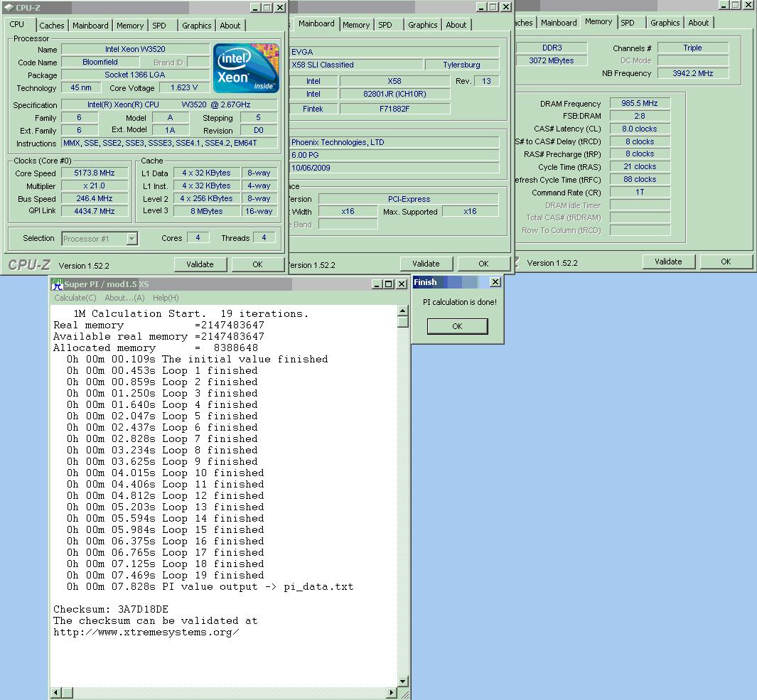Screen dimensions: 757x700
Task: Open About tab in Memory CPU-Z window
Action: click(x=698, y=23)
